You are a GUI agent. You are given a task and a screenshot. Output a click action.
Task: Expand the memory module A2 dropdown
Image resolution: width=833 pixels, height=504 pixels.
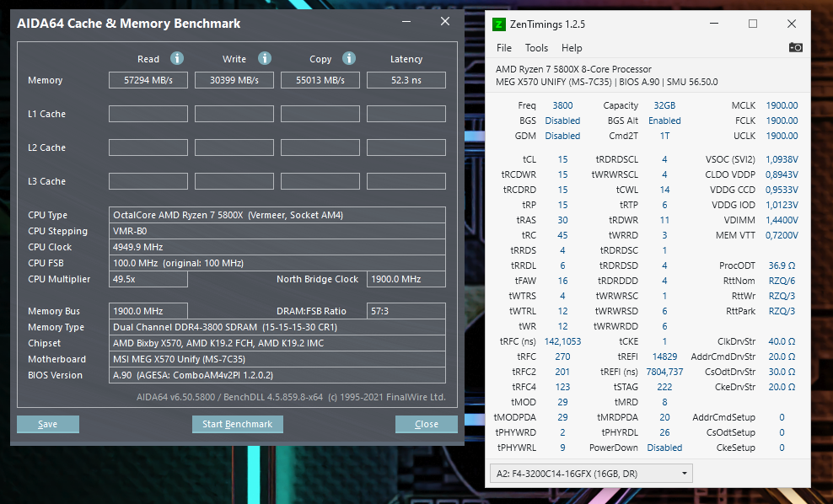click(685, 473)
